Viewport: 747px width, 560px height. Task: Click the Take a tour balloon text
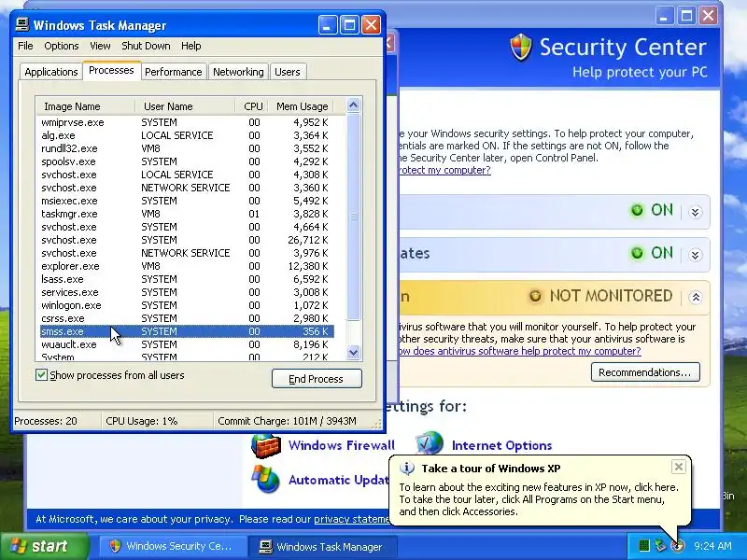[491, 469]
